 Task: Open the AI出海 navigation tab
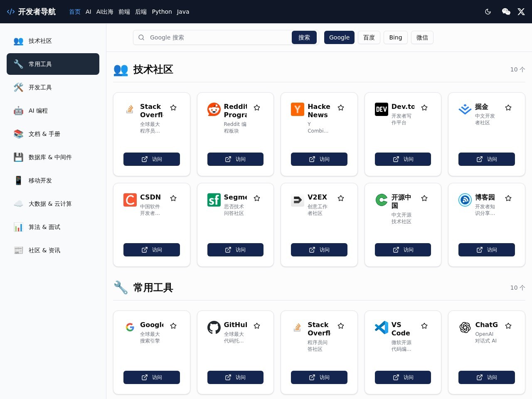coord(105,12)
